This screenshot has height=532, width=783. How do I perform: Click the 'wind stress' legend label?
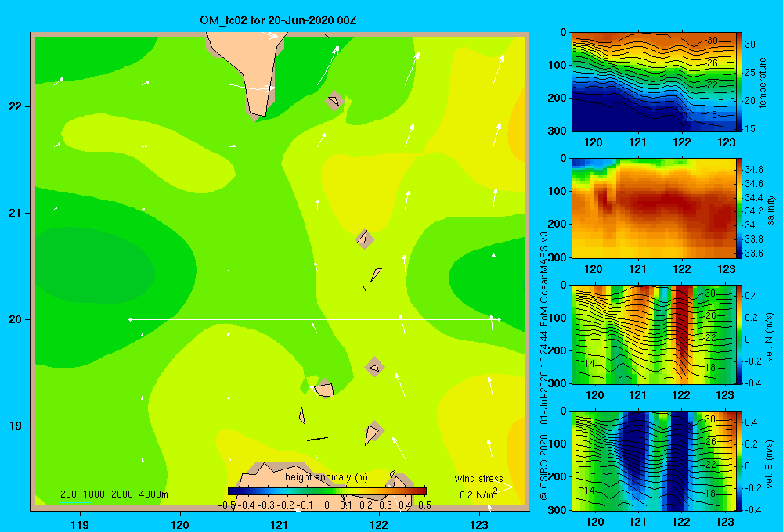pos(478,478)
